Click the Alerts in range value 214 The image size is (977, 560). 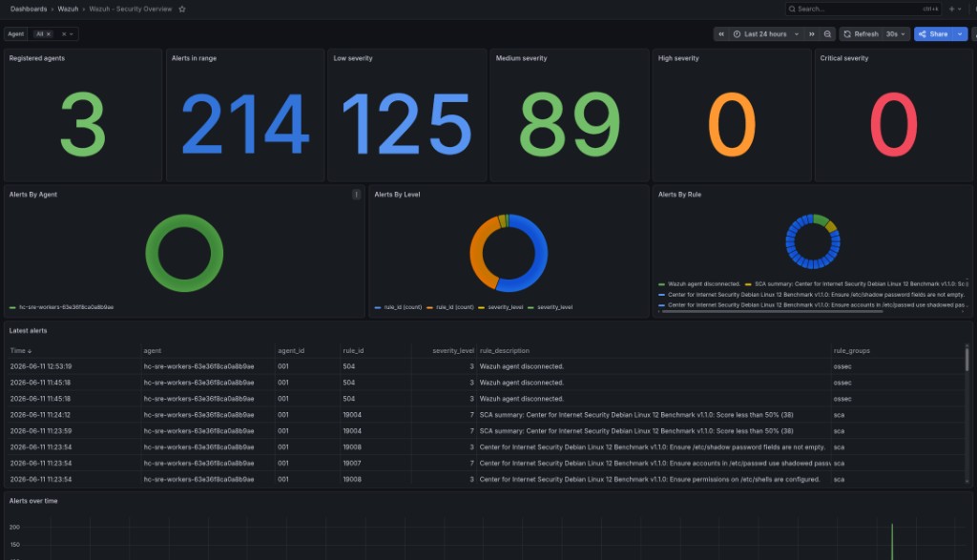point(245,124)
